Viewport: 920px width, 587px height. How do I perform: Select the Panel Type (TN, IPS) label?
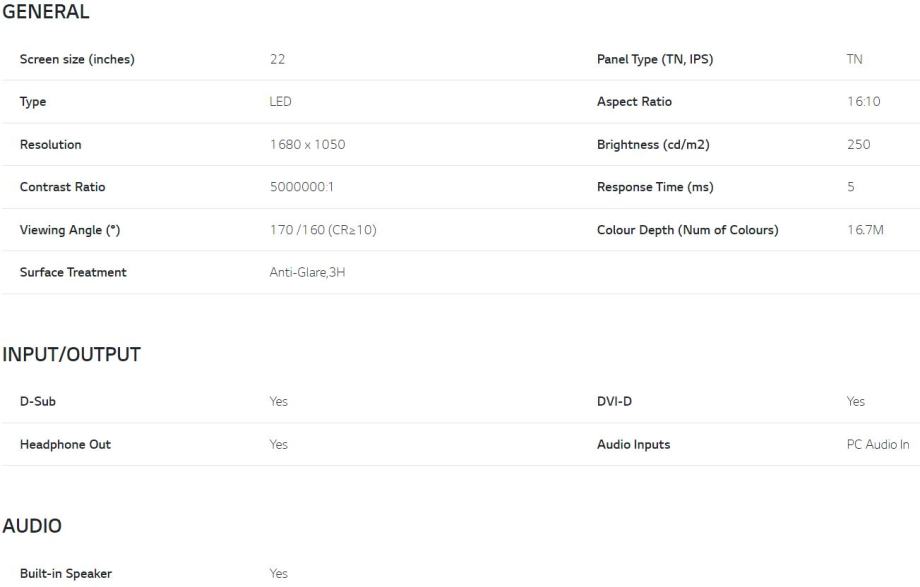[655, 59]
